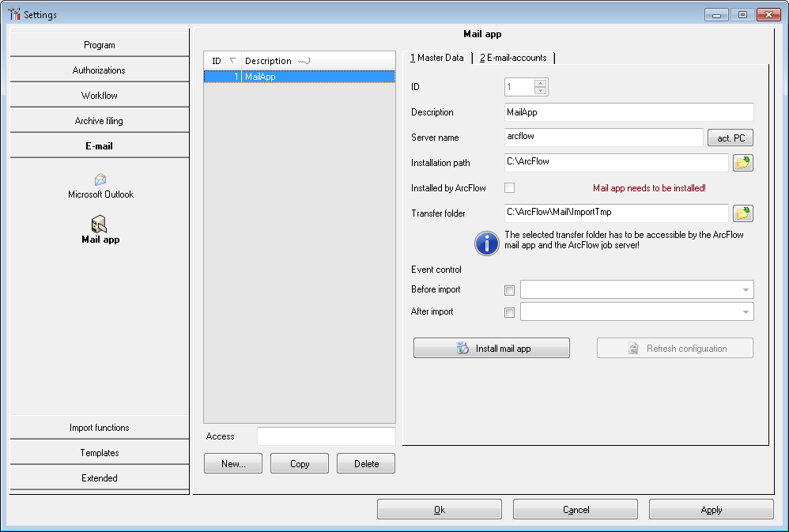Click the Description column header icon
This screenshot has height=532, width=789.
coord(304,61)
